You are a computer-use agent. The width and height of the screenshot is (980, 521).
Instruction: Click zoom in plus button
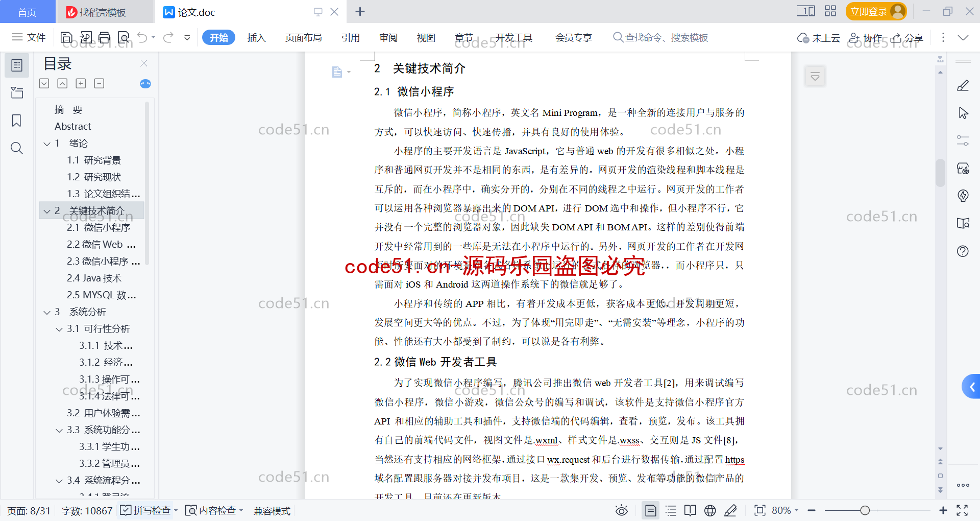[943, 510]
